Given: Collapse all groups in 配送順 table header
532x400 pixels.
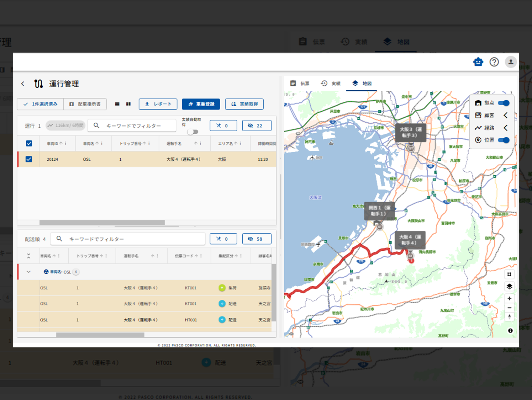Looking at the screenshot, I should [28, 256].
